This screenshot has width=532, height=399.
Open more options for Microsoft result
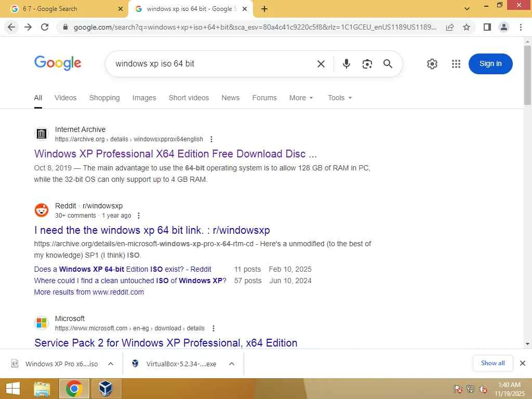[x=213, y=328]
